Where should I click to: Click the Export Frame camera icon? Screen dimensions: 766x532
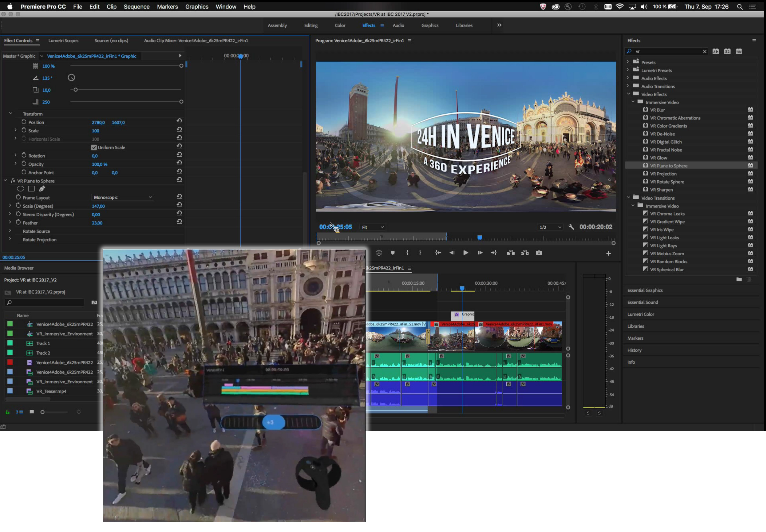[539, 253]
